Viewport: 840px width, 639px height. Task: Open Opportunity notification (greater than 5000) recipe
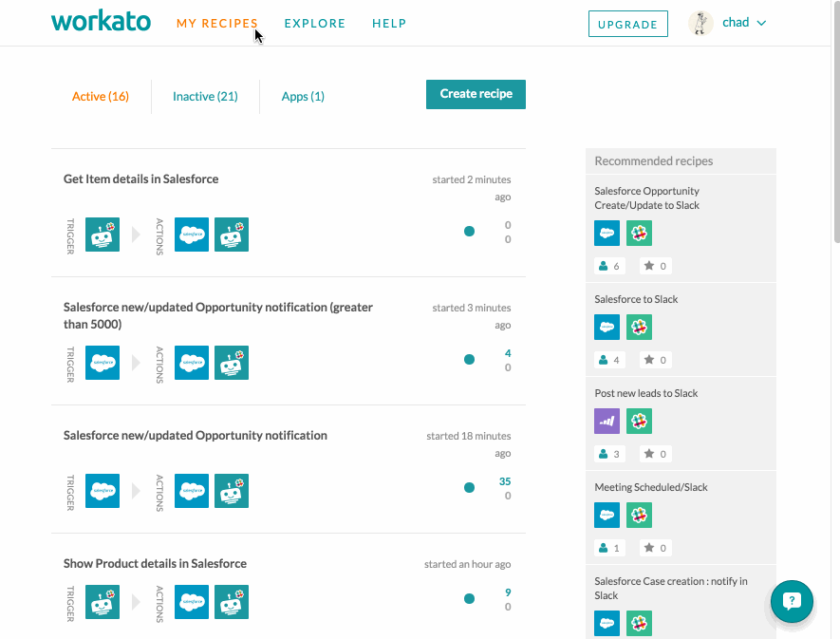[x=218, y=316]
